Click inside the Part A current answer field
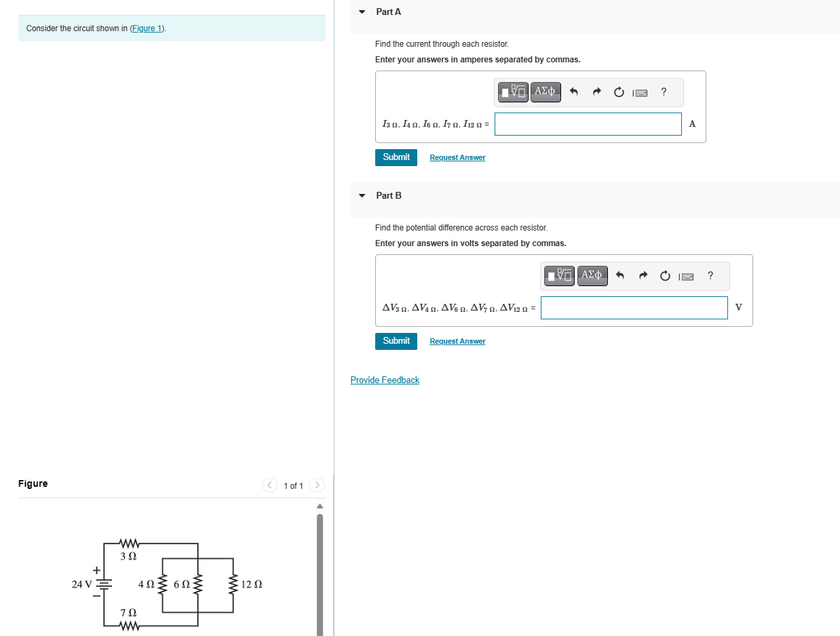This screenshot has height=636, width=840. point(588,124)
